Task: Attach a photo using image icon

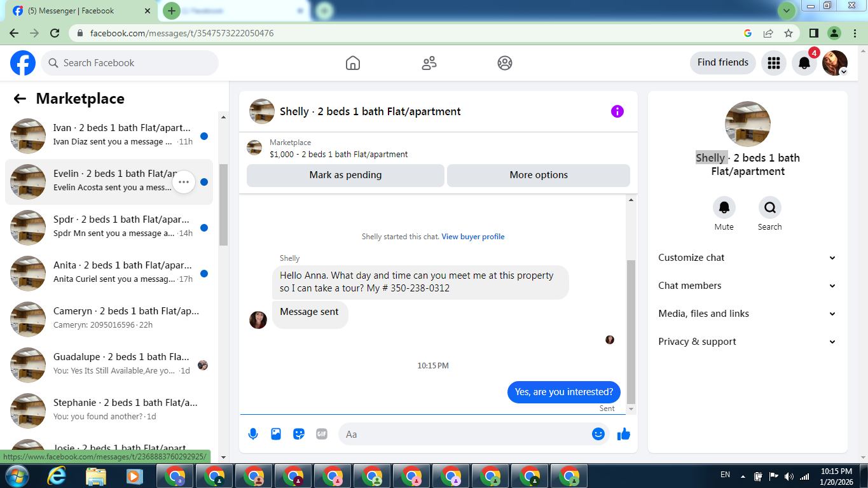Action: pos(276,434)
